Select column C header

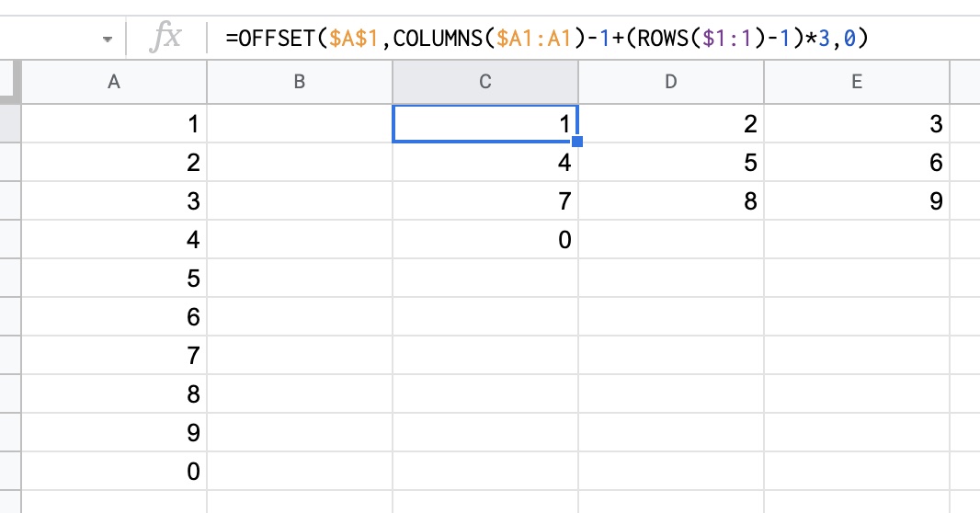tap(485, 82)
